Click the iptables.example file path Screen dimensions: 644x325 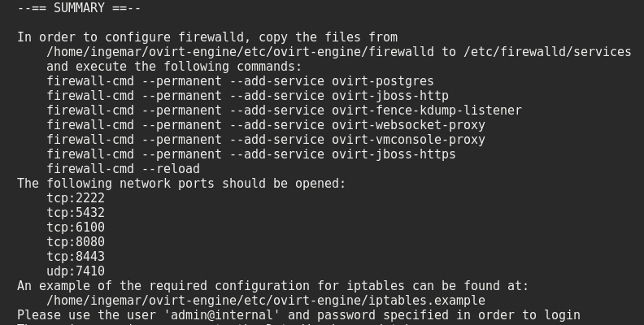265,301
